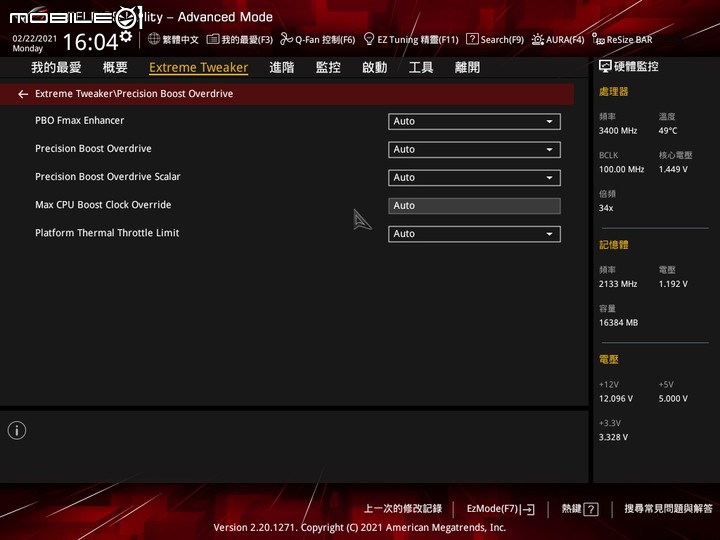Click the 1.449 V core voltage value
The height and width of the screenshot is (540, 720).
pyautogui.click(x=673, y=169)
